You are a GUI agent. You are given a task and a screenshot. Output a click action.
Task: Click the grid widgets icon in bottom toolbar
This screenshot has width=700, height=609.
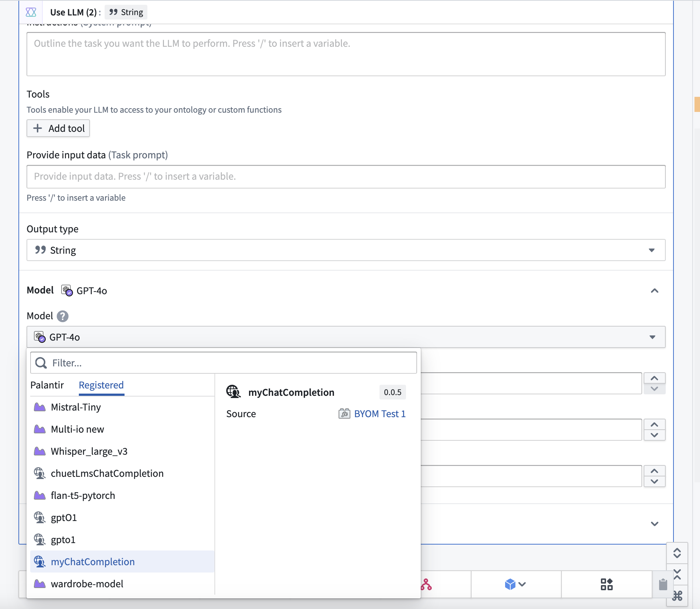pyautogui.click(x=606, y=584)
